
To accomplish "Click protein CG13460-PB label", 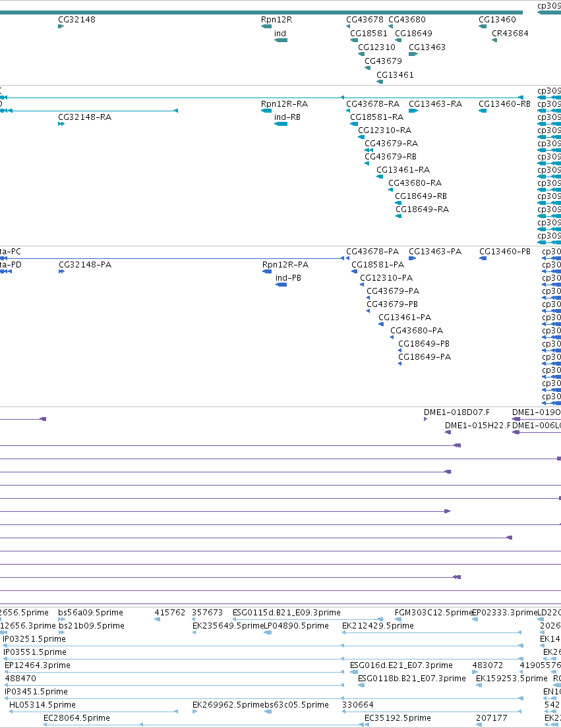I will pos(505,252).
